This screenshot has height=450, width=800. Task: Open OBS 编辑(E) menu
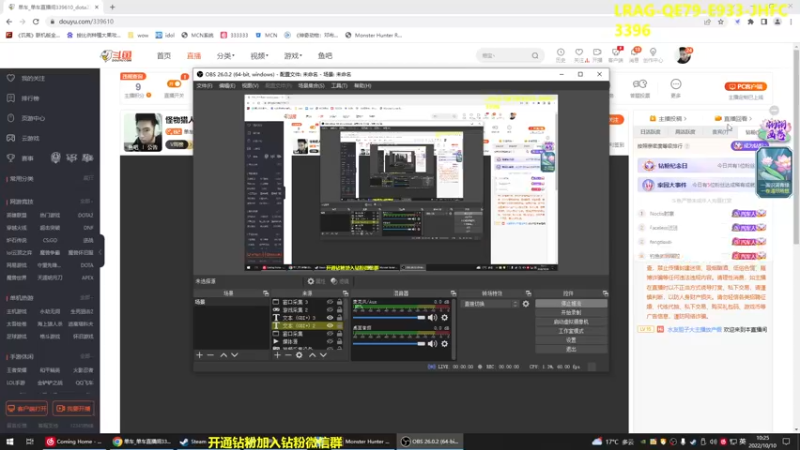point(227,86)
